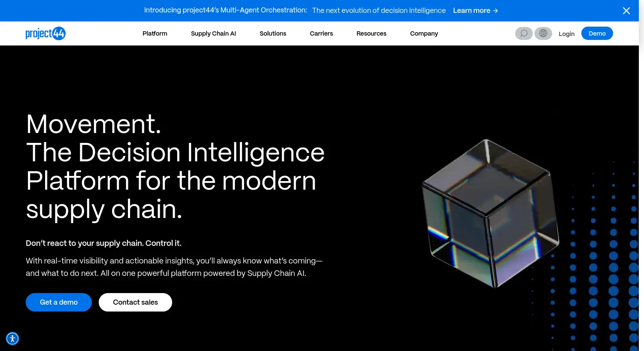This screenshot has height=351, width=644.
Task: Click the page's vertical scrollbar
Action: point(641,172)
